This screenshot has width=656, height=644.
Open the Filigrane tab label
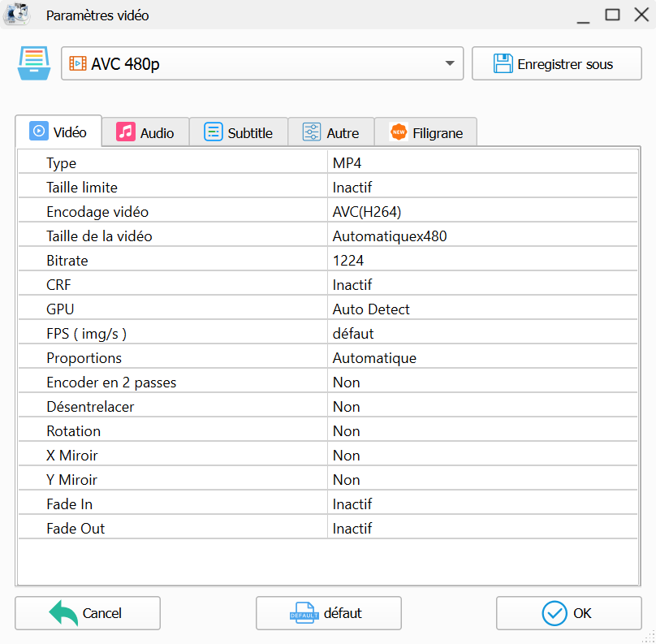pyautogui.click(x=437, y=133)
